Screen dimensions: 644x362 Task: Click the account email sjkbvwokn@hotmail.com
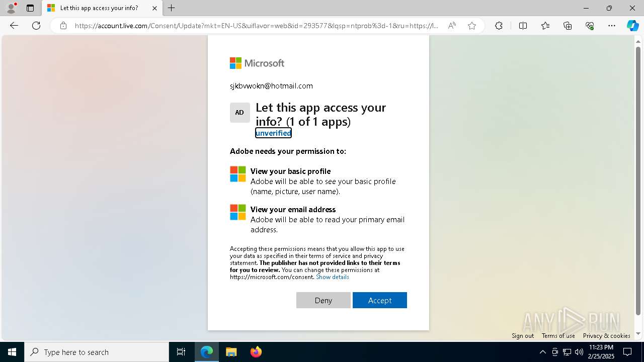pos(272,86)
